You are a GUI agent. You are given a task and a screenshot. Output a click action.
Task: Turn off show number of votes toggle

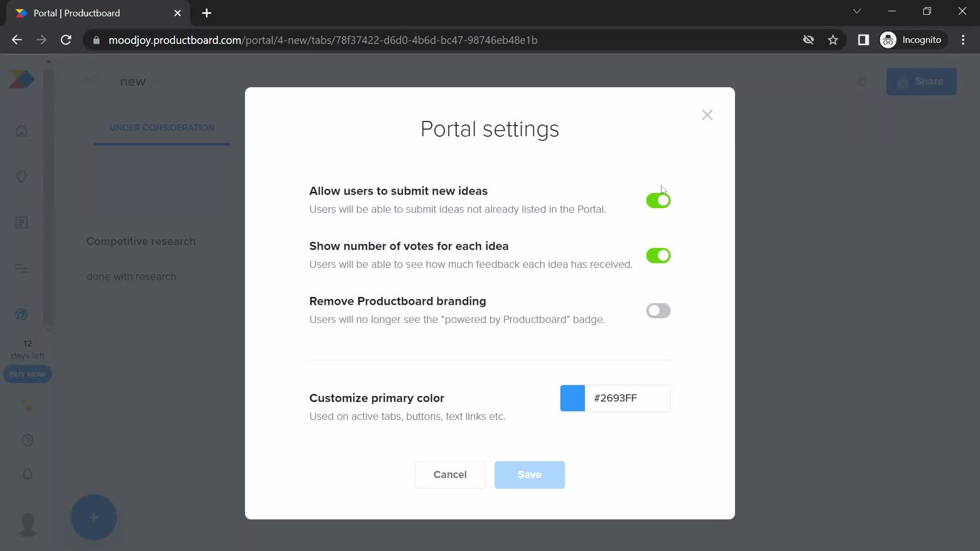tap(658, 256)
